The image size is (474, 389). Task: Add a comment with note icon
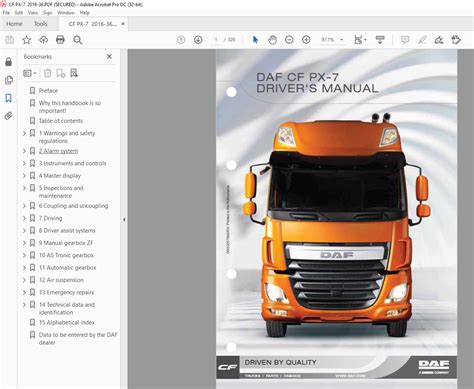[405, 40]
